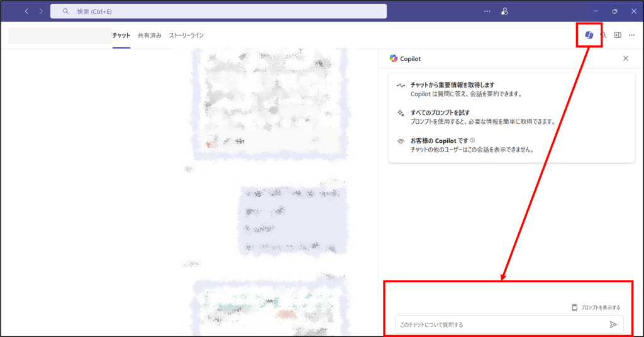Switch to the 共有済み tab
The width and height of the screenshot is (644, 337).
(150, 35)
